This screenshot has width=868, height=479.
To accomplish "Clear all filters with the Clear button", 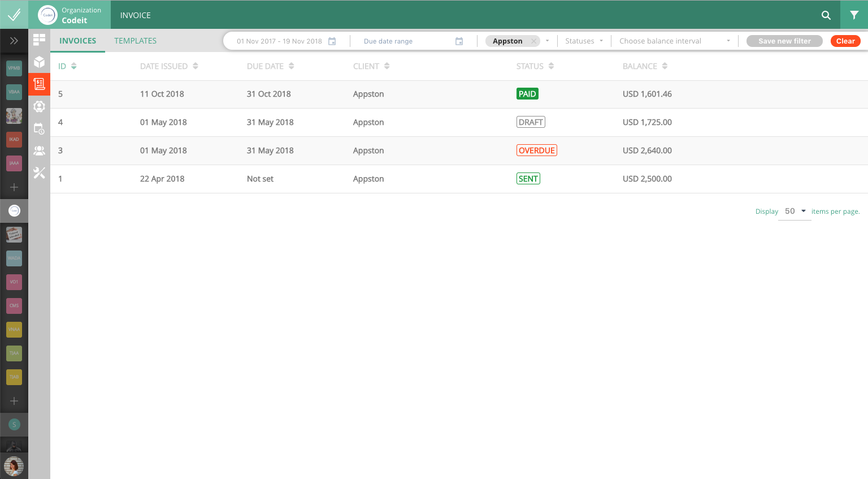I will (845, 41).
